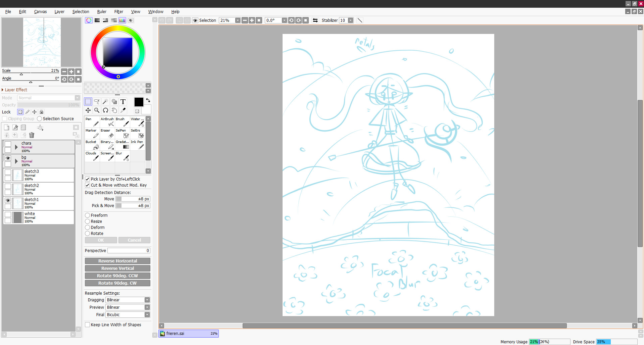Screen dimensions: 644x345
Task: Open the zoom percentage dropdown
Action: click(x=238, y=20)
